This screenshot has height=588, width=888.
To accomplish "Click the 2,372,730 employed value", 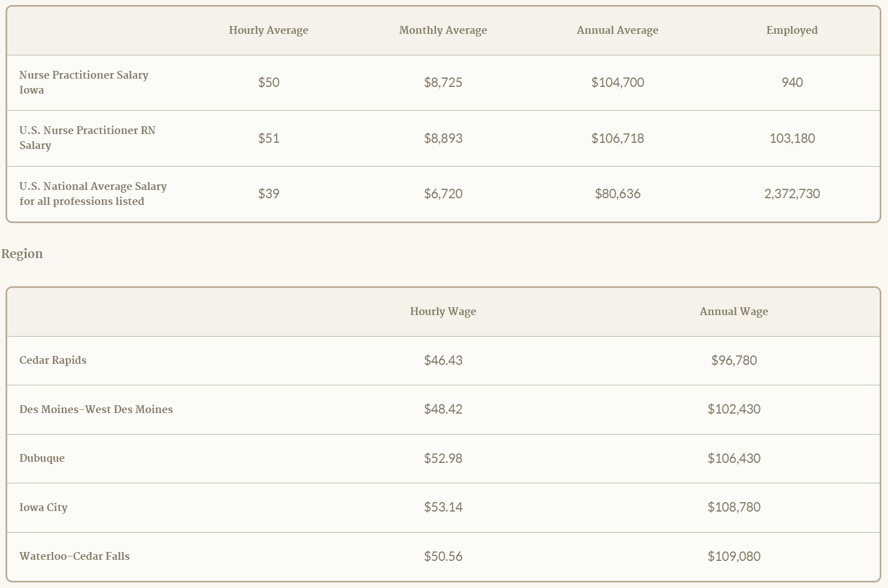I will pyautogui.click(x=792, y=194).
